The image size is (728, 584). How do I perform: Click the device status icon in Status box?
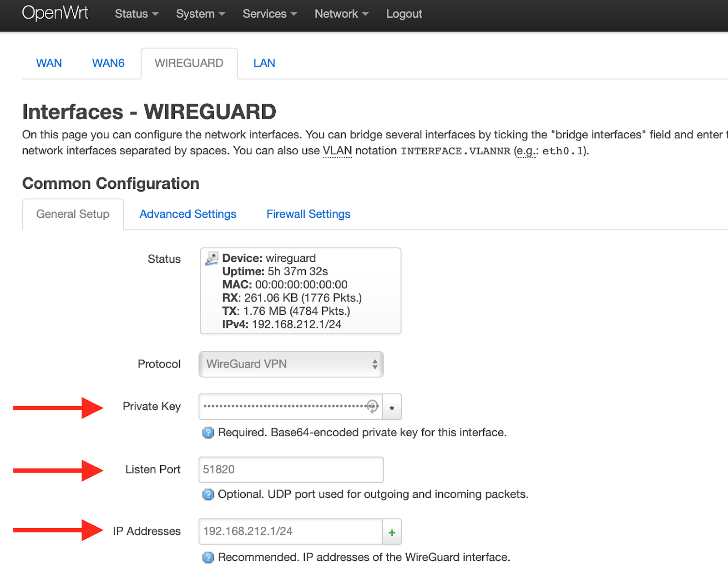coord(211,259)
